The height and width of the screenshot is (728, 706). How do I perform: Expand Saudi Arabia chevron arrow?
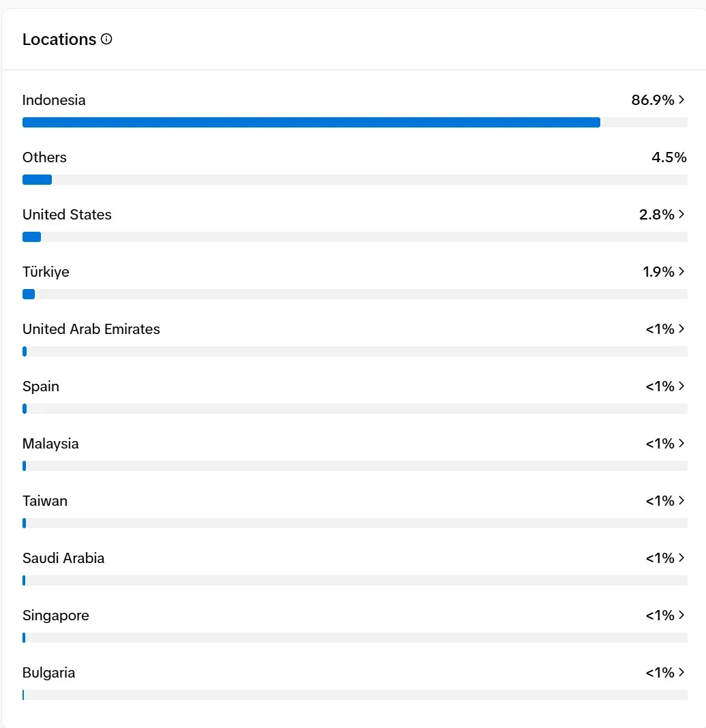pyautogui.click(x=681, y=558)
